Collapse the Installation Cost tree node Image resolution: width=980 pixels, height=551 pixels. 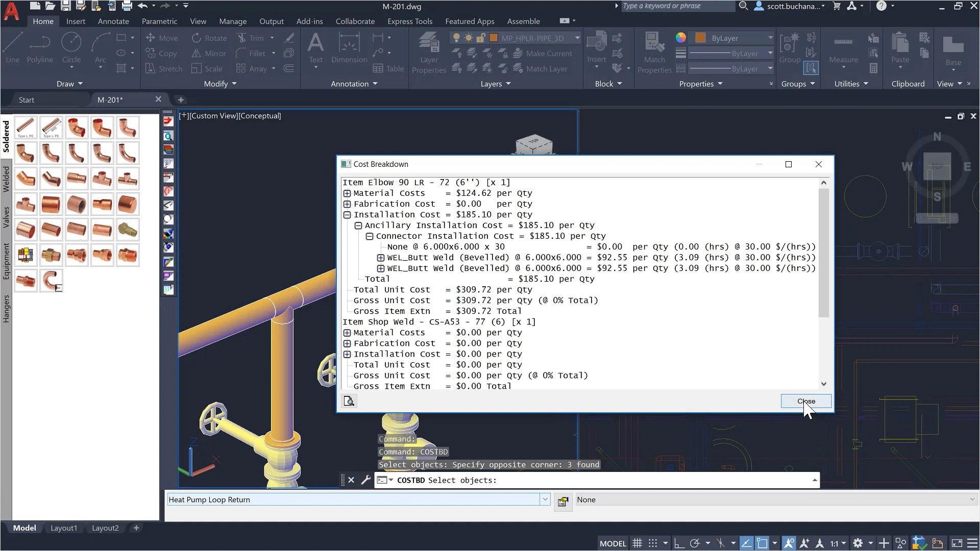(347, 215)
